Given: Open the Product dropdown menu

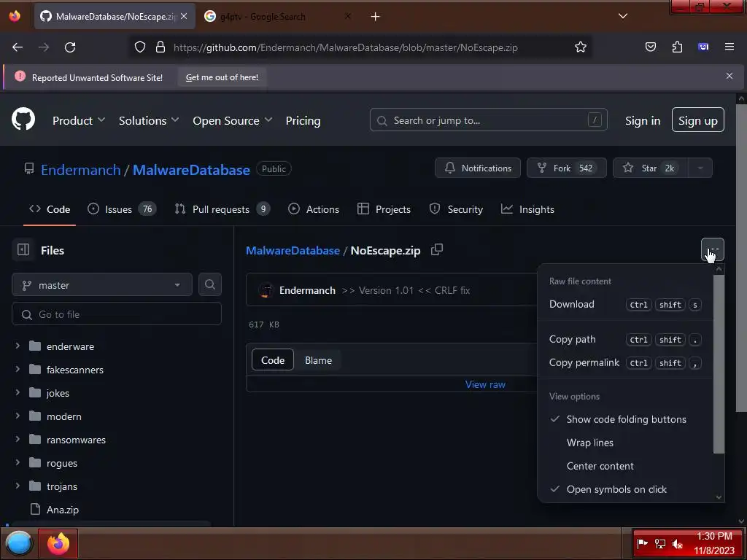Looking at the screenshot, I should (79, 120).
